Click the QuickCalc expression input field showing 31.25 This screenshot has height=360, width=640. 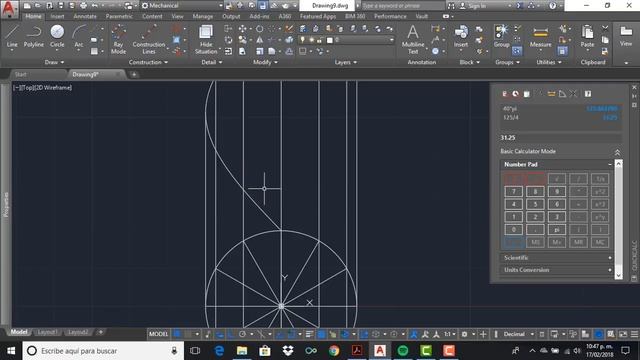pyautogui.click(x=561, y=138)
